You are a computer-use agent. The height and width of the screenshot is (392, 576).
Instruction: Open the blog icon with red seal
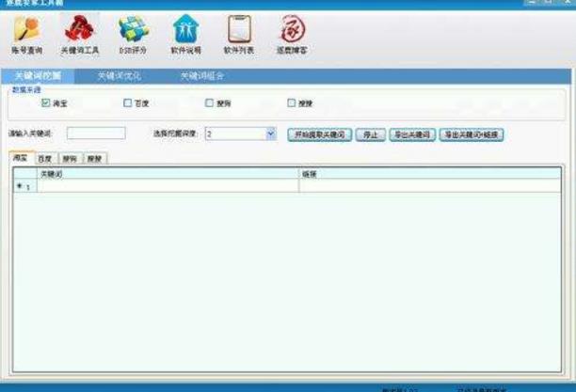(x=292, y=35)
